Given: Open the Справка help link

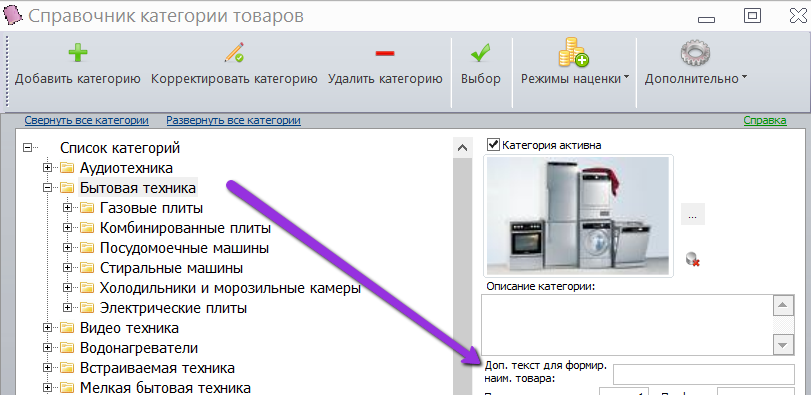Looking at the screenshot, I should pos(765,120).
